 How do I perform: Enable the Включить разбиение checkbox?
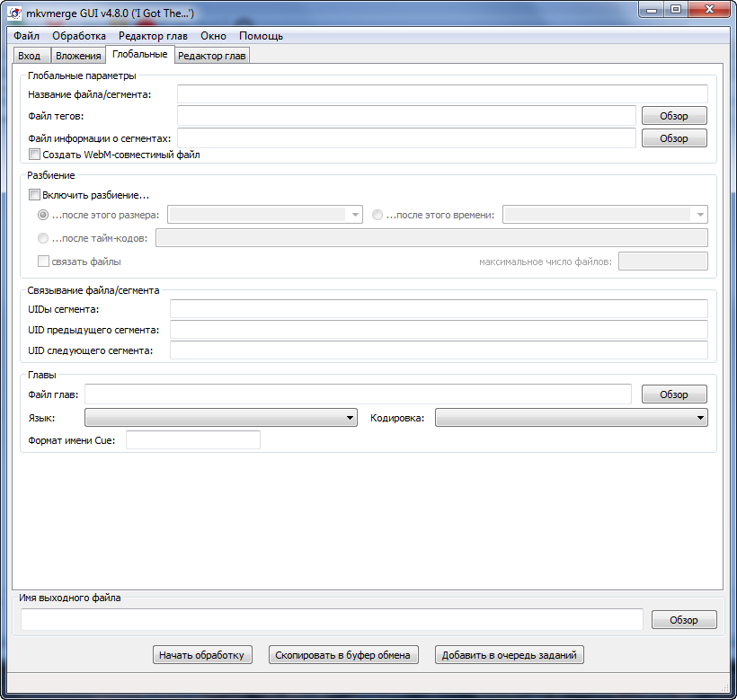[34, 194]
